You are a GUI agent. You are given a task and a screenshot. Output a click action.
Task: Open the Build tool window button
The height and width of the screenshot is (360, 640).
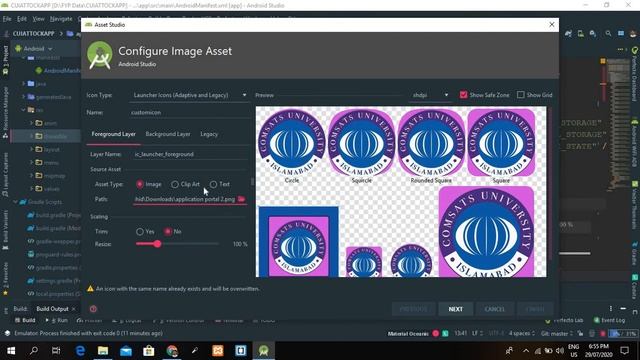(25, 320)
